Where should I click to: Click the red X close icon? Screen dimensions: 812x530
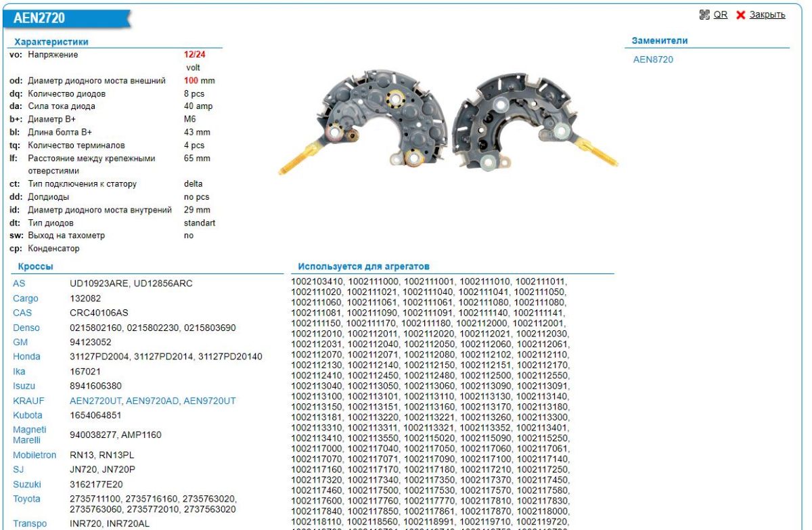(740, 15)
